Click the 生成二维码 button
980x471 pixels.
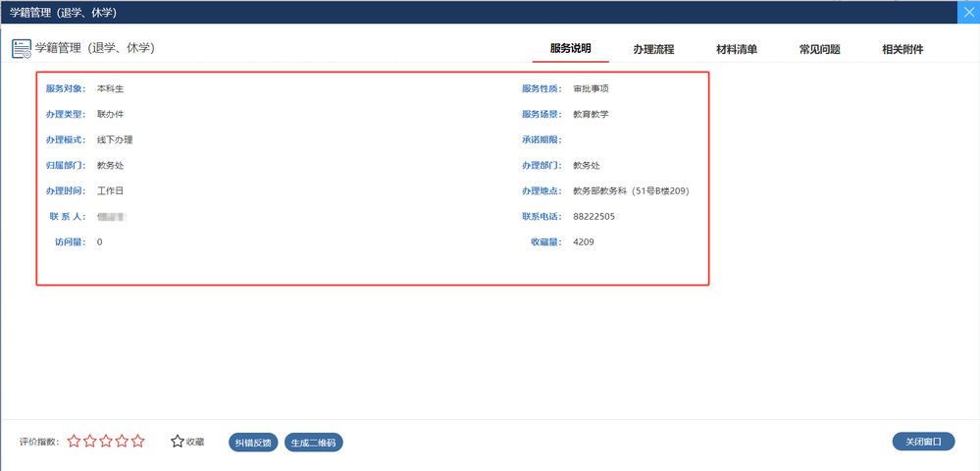point(314,443)
